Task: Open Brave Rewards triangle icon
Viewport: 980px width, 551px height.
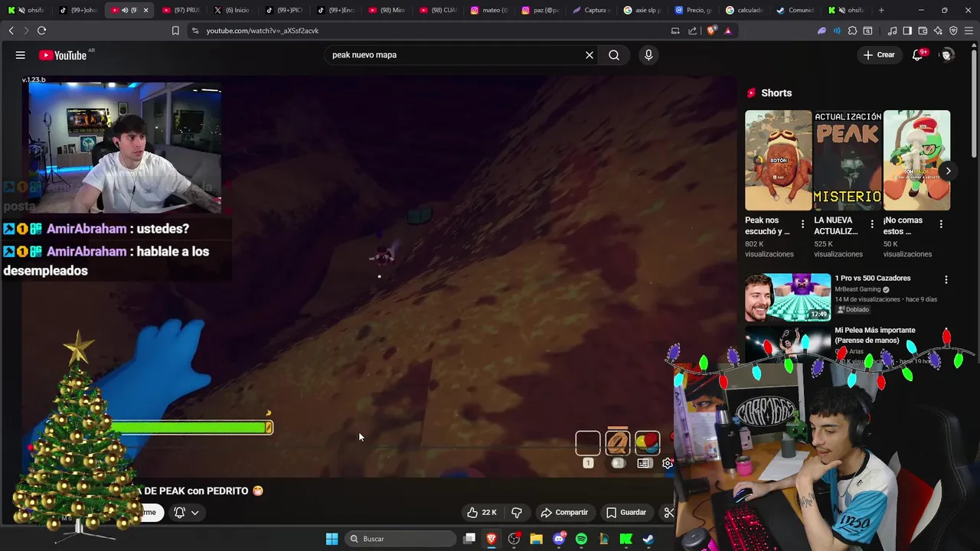Action: (727, 31)
